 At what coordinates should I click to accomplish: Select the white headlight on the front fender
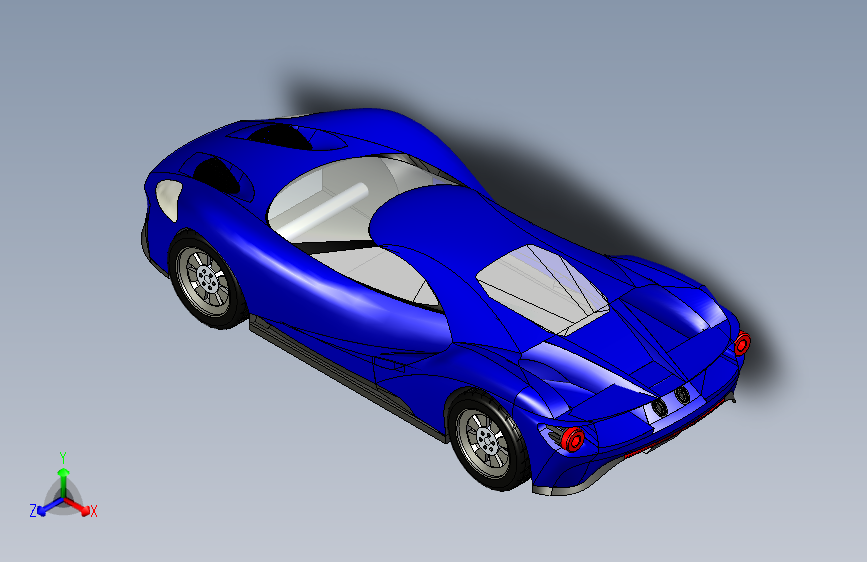point(168,199)
